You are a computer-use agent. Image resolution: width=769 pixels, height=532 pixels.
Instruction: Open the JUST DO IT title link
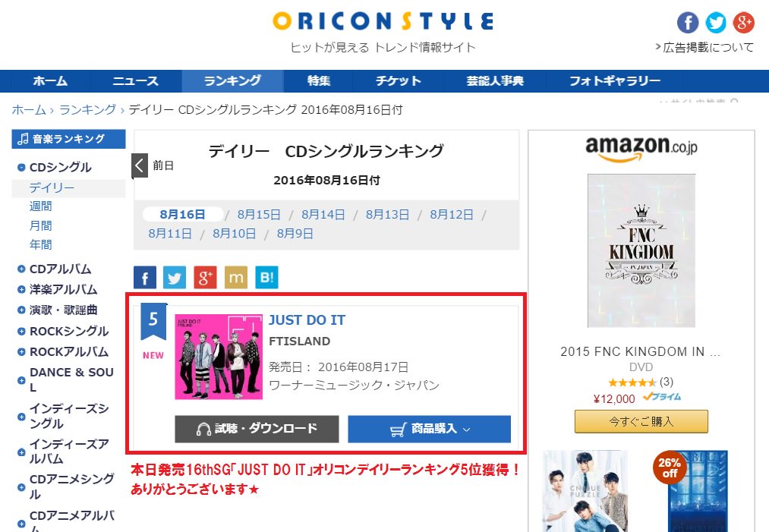point(307,320)
